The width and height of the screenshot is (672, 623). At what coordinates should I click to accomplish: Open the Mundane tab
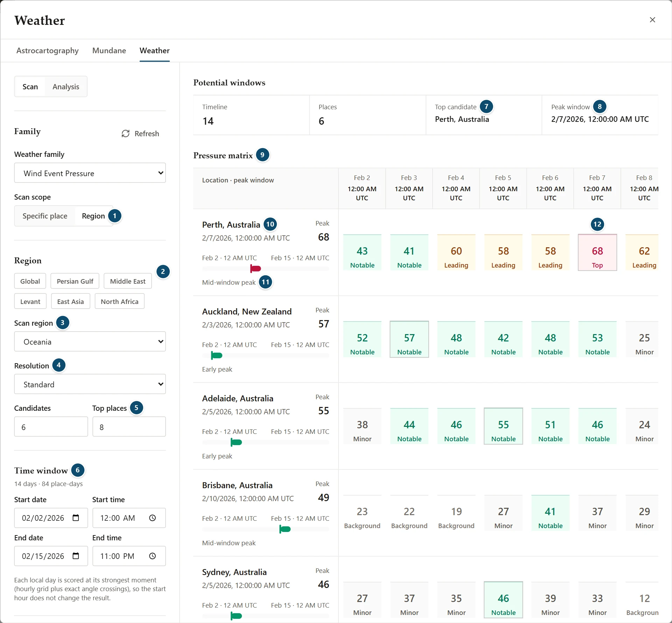coord(109,51)
